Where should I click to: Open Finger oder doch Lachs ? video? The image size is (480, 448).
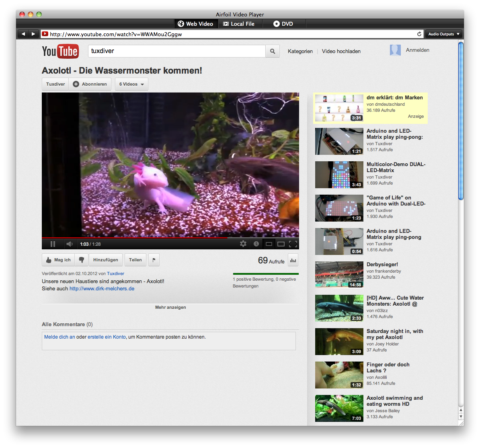click(388, 368)
